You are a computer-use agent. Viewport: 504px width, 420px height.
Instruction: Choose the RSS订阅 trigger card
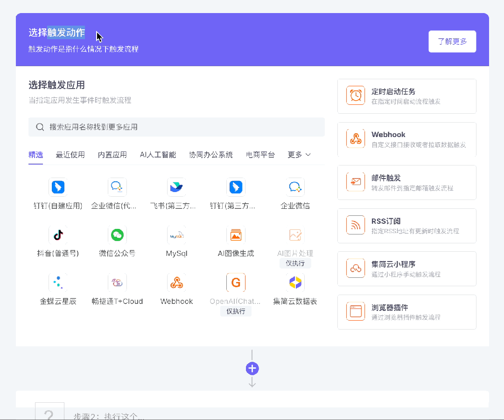406,226
